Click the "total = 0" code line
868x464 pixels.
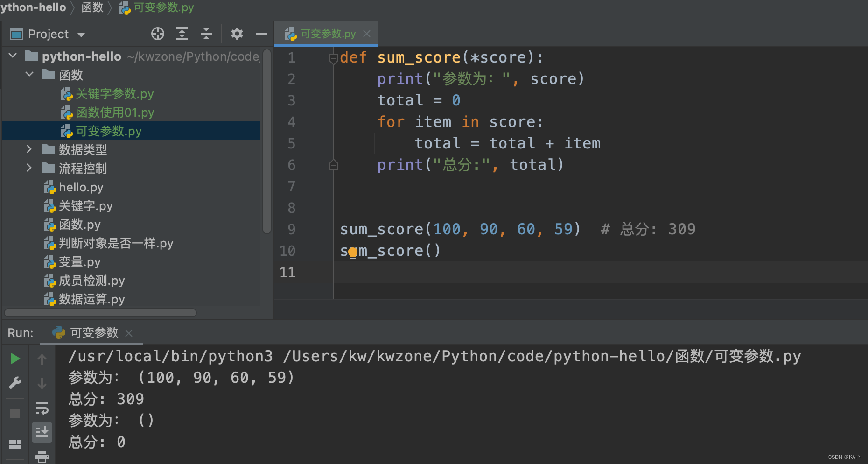pos(419,100)
